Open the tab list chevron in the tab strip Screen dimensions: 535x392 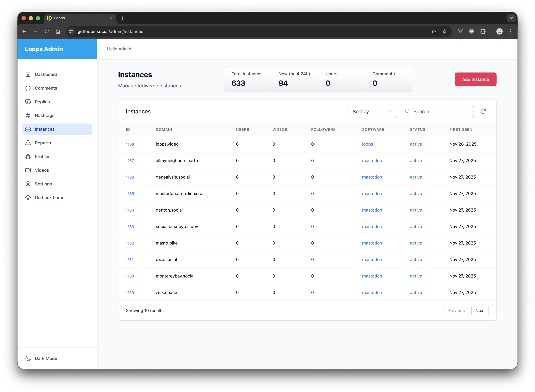(x=511, y=18)
